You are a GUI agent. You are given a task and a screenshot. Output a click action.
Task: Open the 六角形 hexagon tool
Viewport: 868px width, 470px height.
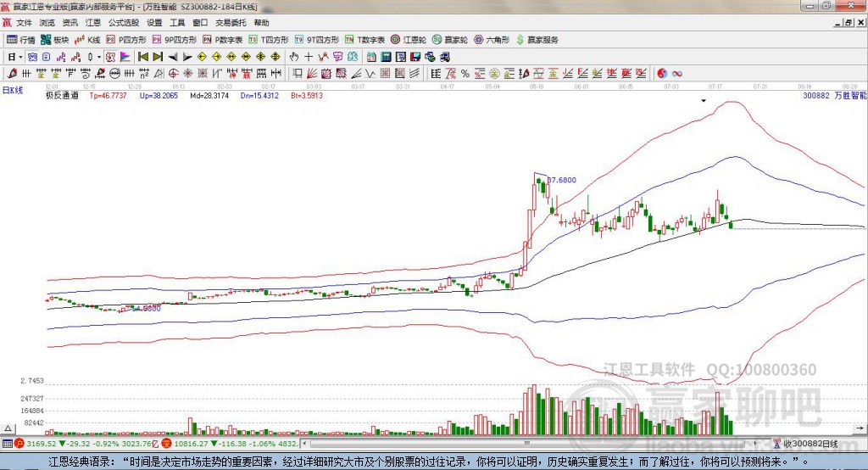click(x=492, y=40)
